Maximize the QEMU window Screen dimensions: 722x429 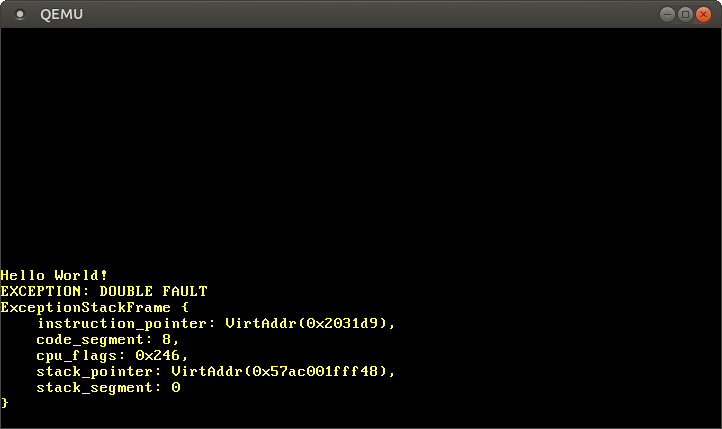[685, 14]
